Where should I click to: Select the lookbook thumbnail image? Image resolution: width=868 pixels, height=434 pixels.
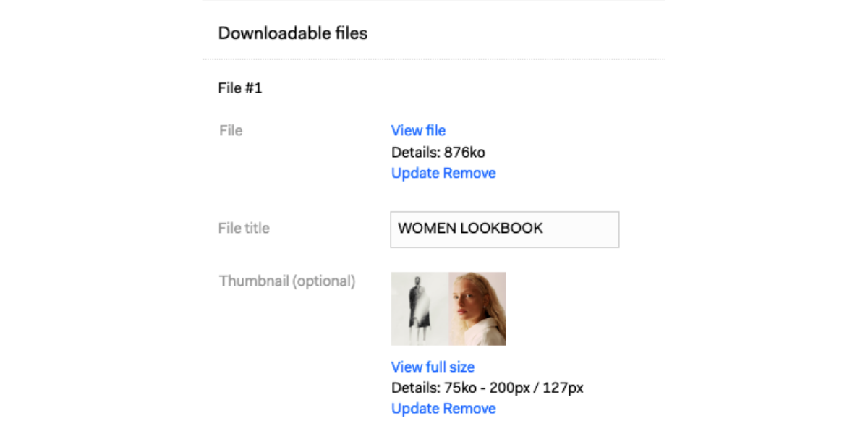tap(448, 309)
